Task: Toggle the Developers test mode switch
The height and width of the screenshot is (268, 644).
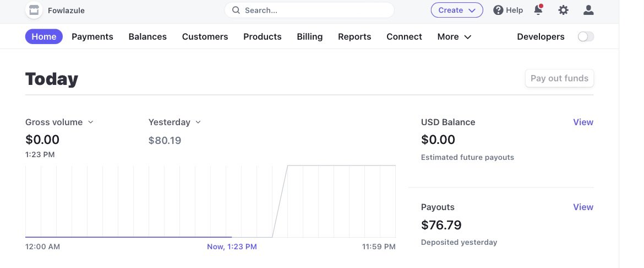Action: 586,36
